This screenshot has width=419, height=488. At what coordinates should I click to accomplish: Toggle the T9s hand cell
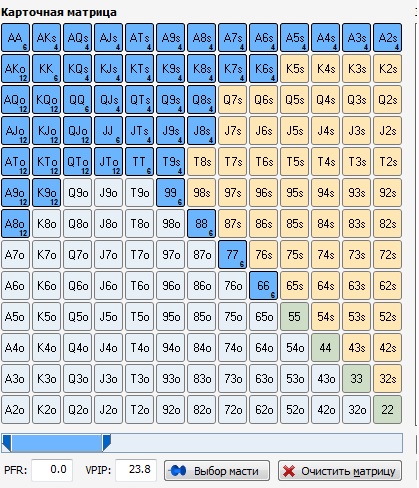point(170,162)
